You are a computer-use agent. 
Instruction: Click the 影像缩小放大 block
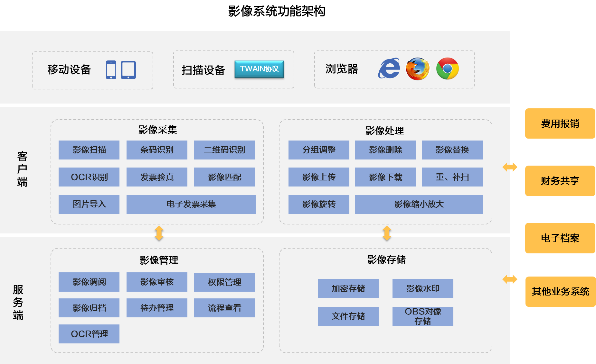[x=419, y=204]
